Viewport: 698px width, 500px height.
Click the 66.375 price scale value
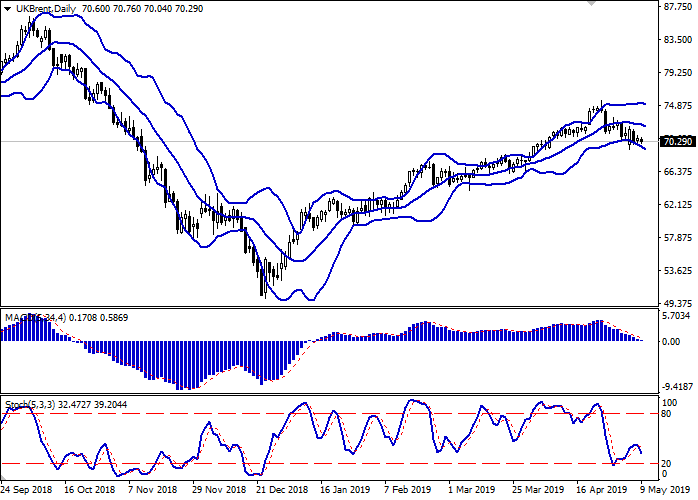pos(678,172)
